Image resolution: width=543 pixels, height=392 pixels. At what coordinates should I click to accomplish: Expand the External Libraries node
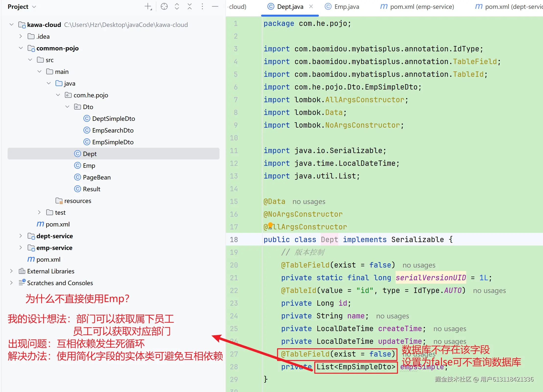11,271
